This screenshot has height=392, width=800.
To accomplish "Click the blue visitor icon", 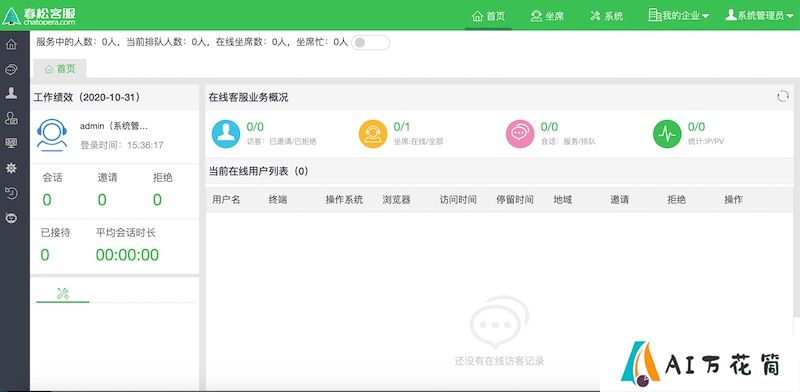I will coord(226,134).
